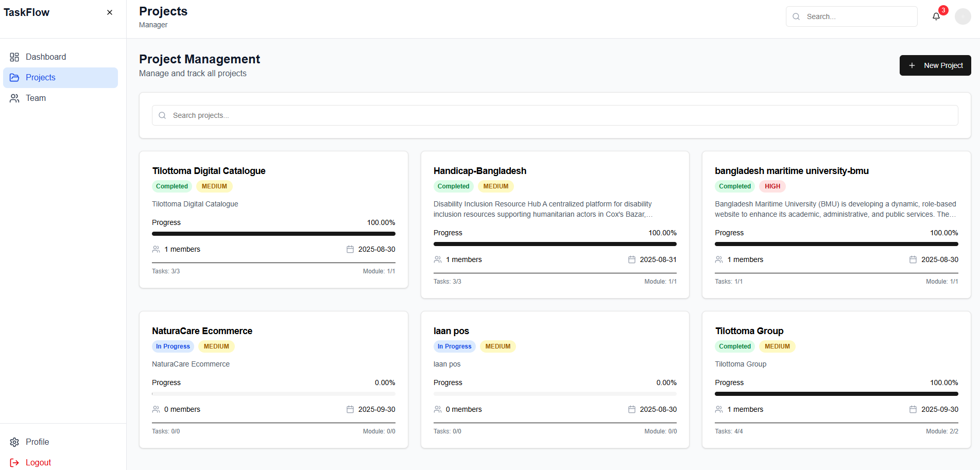
Task: Click the Logout arrow icon
Action: tap(14, 462)
